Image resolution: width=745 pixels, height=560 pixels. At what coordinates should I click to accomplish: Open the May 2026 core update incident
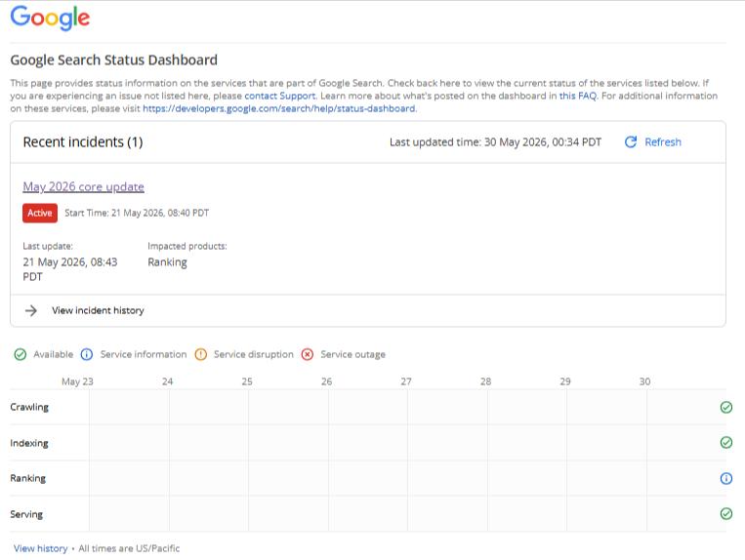pos(83,186)
